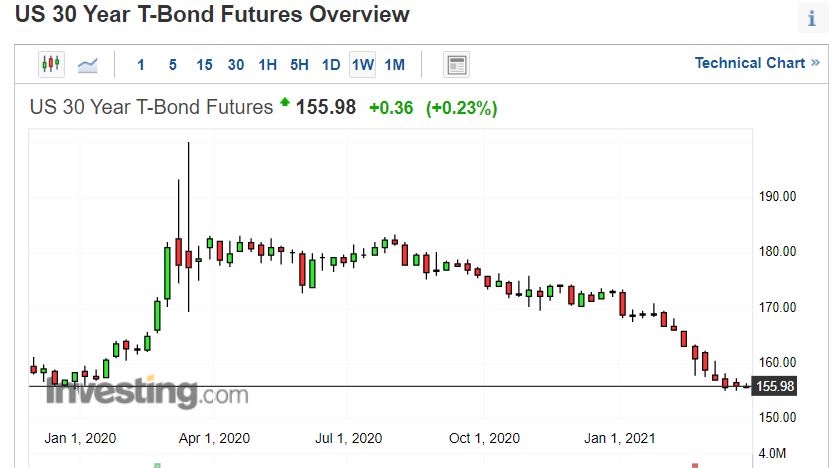Open the info icon at top right
This screenshot has width=833, height=468.
[x=811, y=18]
